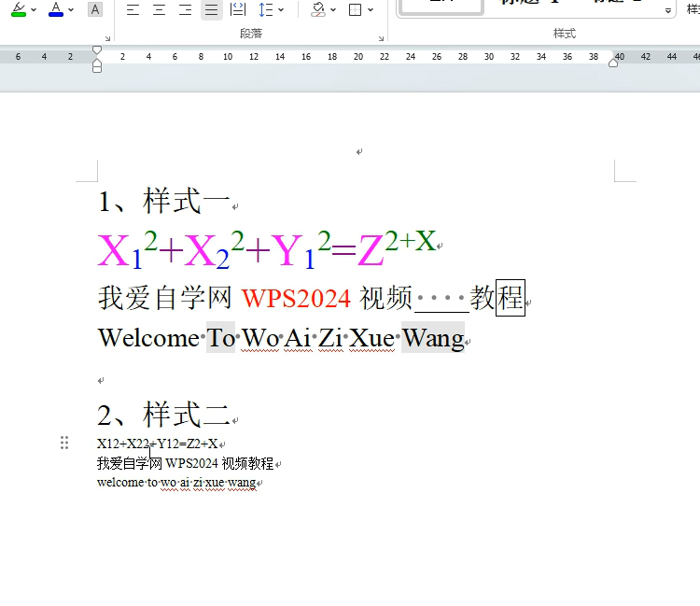The width and height of the screenshot is (700, 606).
Task: Align paragraph text to the right
Action: [x=186, y=9]
